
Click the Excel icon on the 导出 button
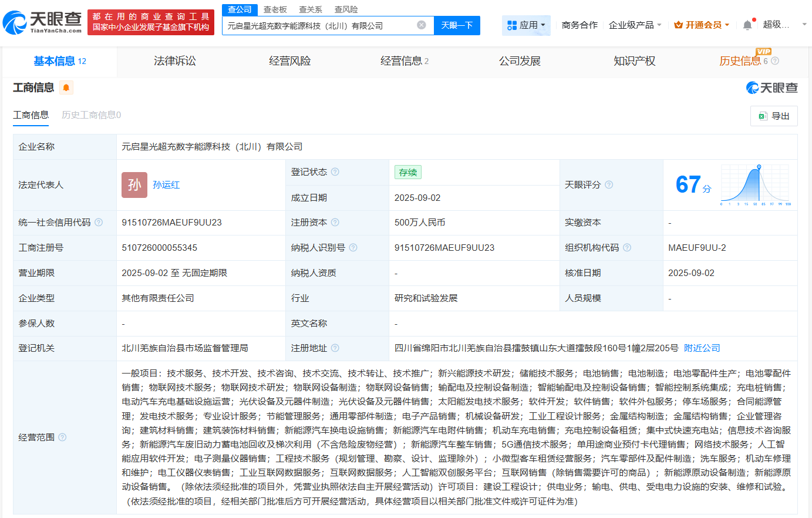[763, 116]
